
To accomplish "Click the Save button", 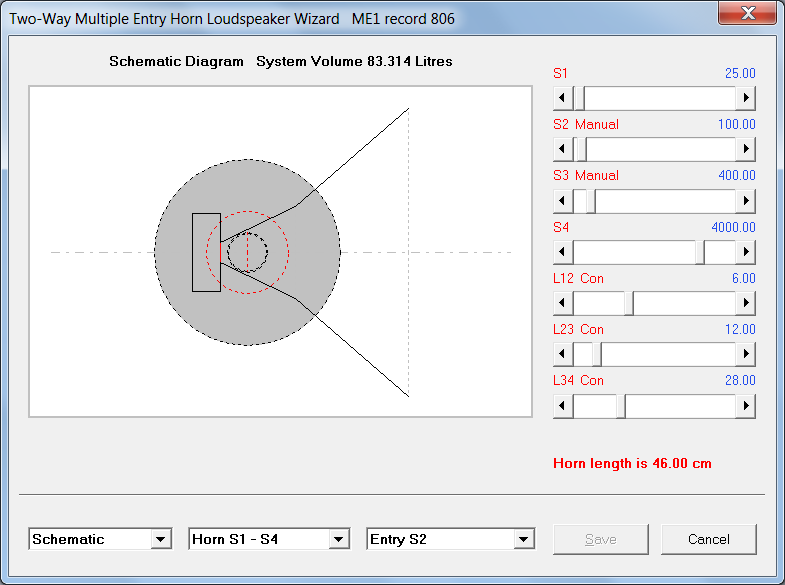I will (x=601, y=539).
